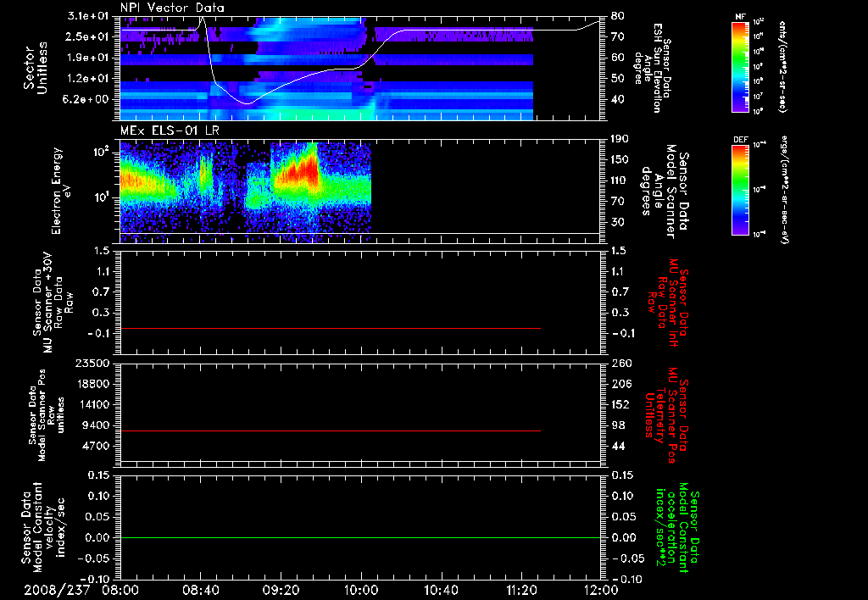Click the "DEF" color bar label
Screen dimensions: 868x600
[741, 140]
